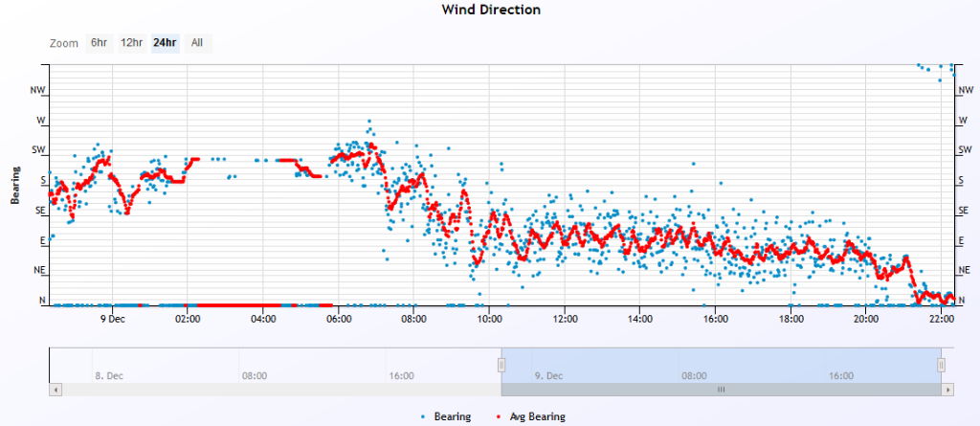Click the right SW y-axis label

click(966, 150)
